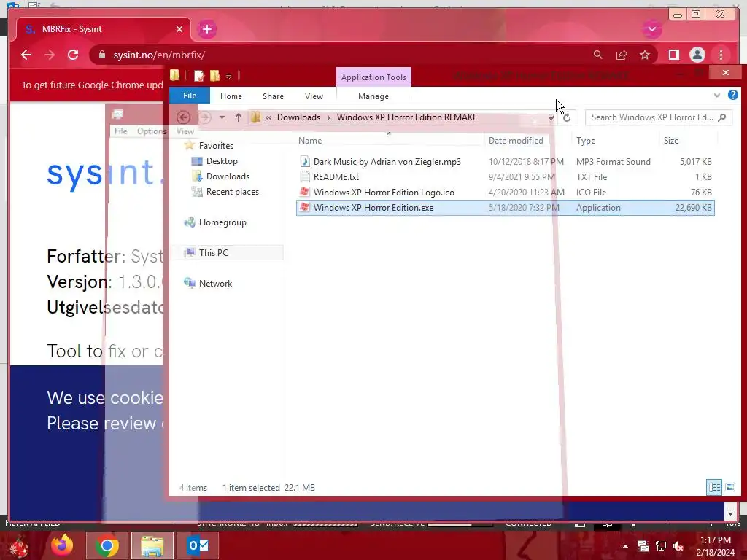Customize Quick Access Toolbar dropdown
Image resolution: width=747 pixels, height=560 pixels.
(228, 76)
